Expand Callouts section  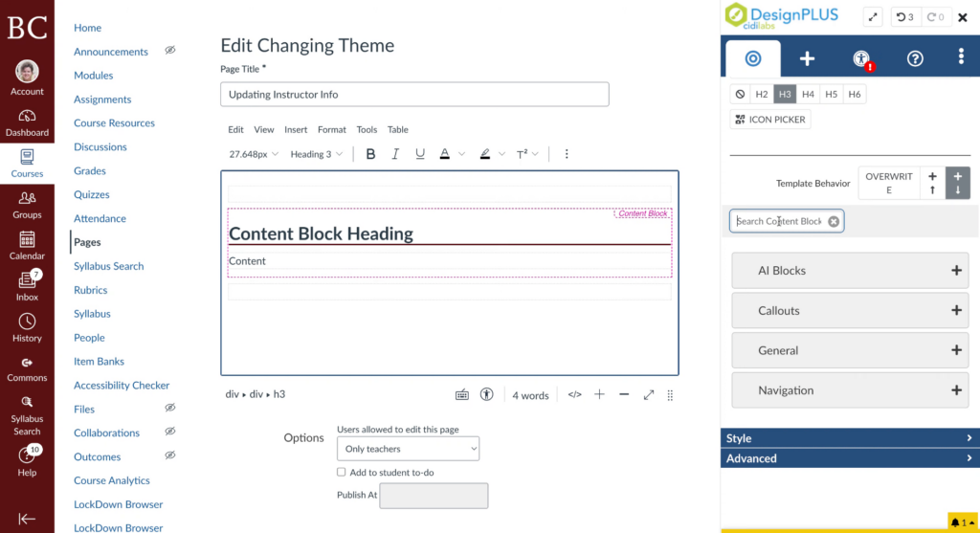[x=850, y=311]
